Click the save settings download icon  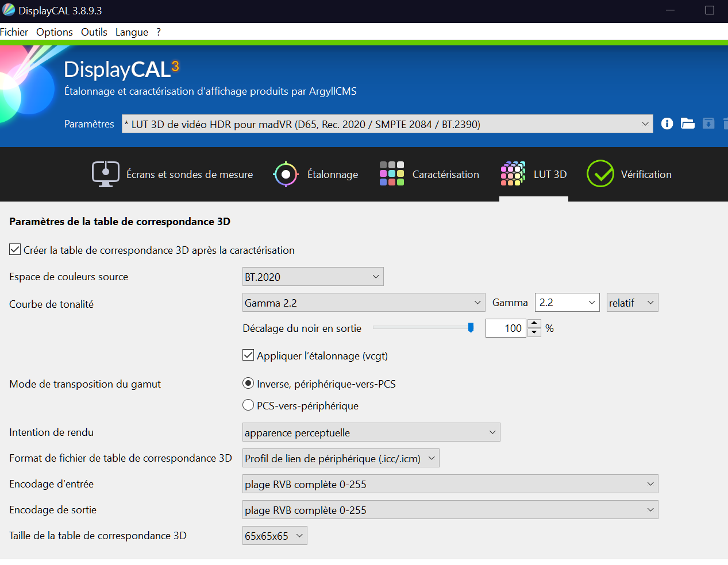tap(708, 123)
